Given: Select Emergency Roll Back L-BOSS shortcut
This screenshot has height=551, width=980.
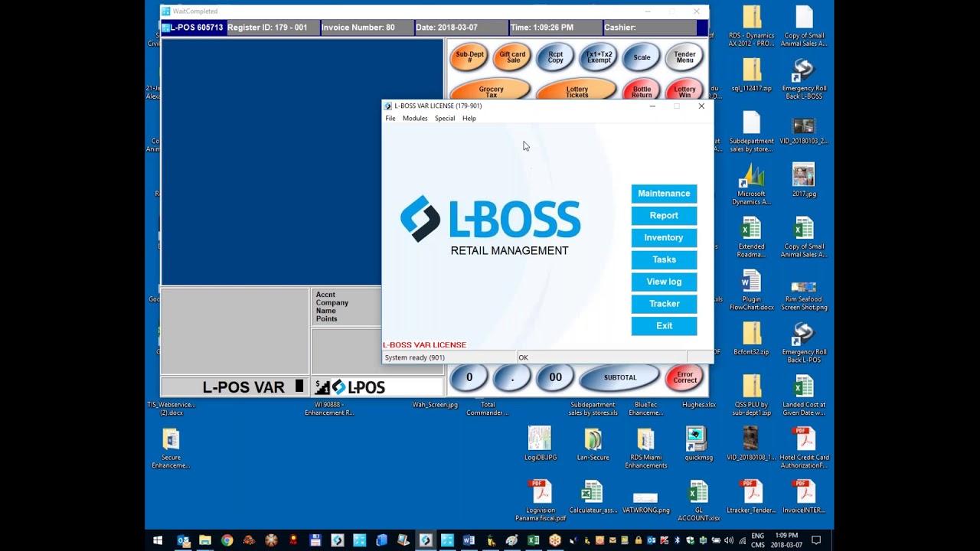Looking at the screenshot, I should pyautogui.click(x=803, y=80).
